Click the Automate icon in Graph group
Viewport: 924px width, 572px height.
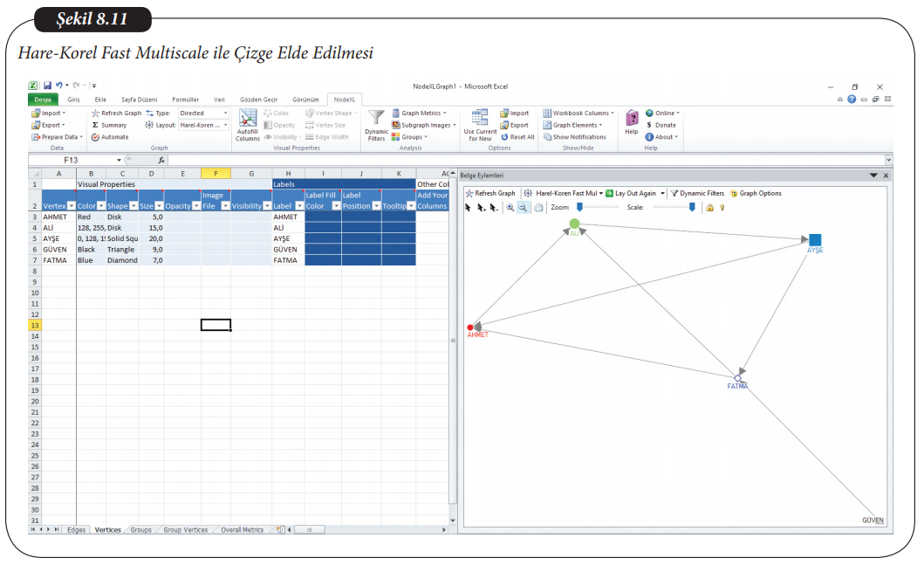coord(109,137)
